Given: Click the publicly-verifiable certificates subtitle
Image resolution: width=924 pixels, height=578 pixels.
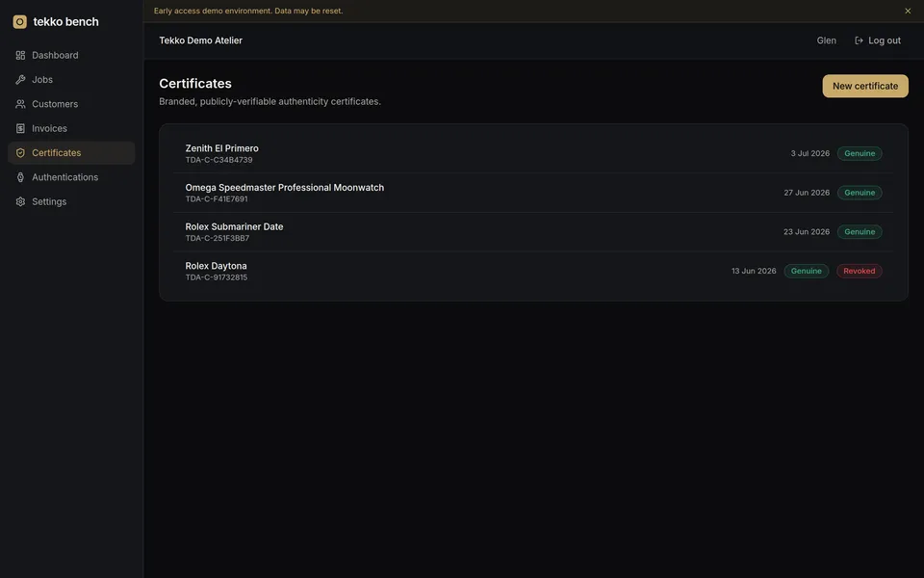Looking at the screenshot, I should tap(269, 101).
